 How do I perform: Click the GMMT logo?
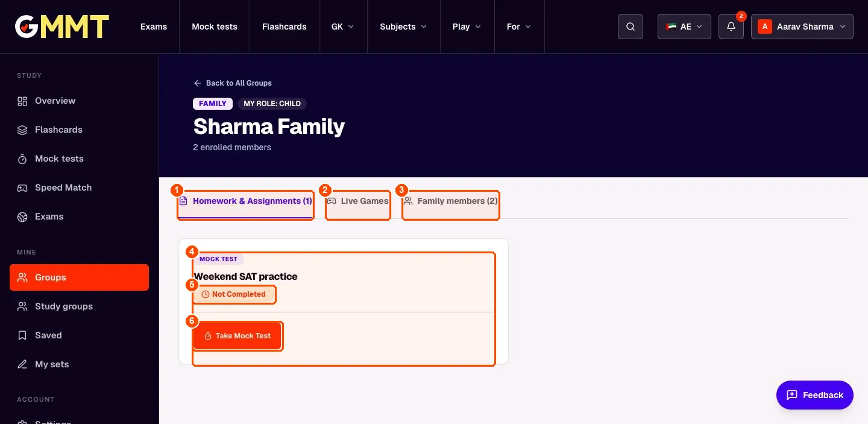pyautogui.click(x=62, y=27)
